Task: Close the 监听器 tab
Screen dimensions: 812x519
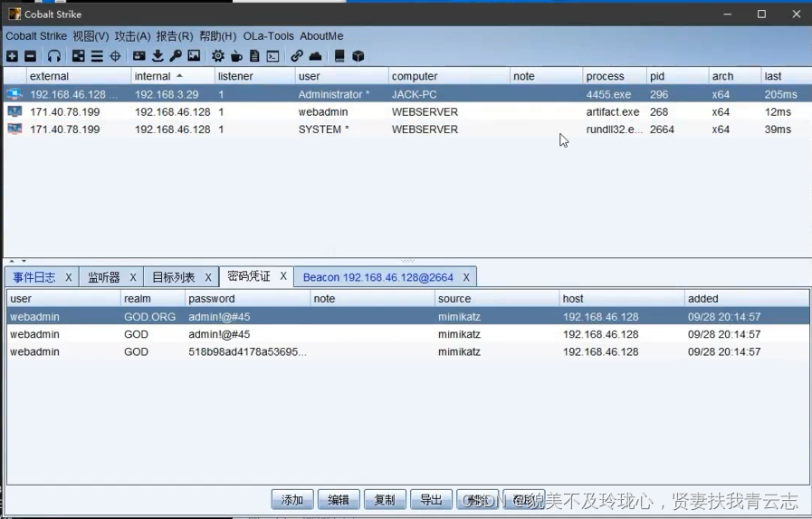Action: pyautogui.click(x=133, y=278)
